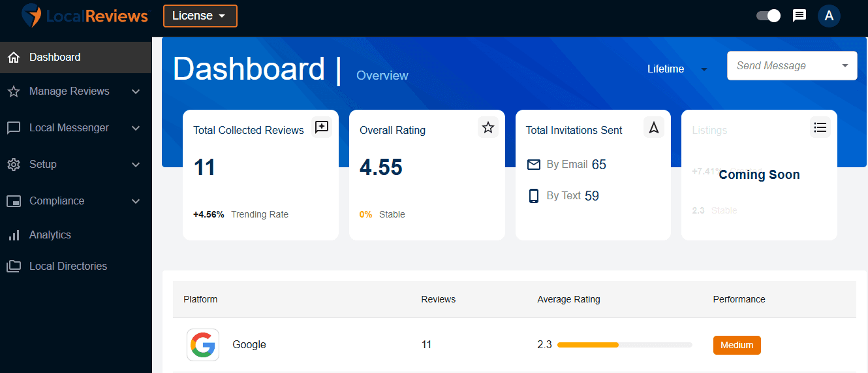The width and height of the screenshot is (868, 373).
Task: Toggle the switch in the top bar
Action: click(x=769, y=16)
